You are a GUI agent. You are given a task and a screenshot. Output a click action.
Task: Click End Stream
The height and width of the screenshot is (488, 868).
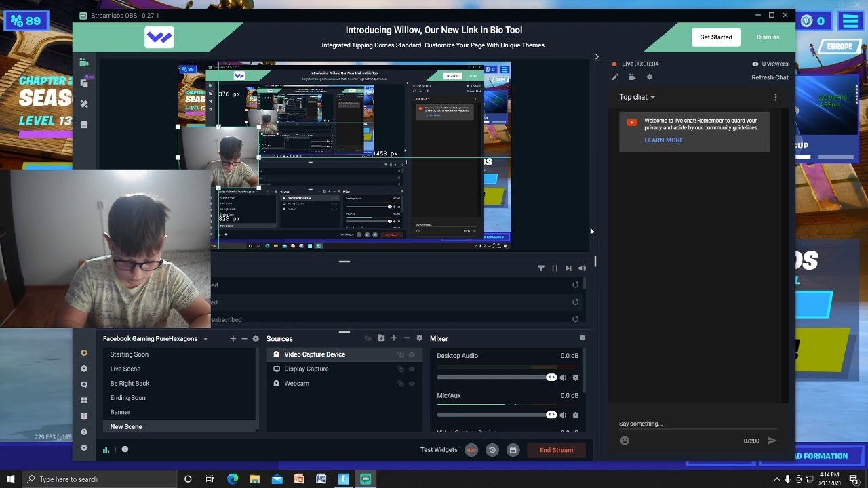[x=556, y=450]
